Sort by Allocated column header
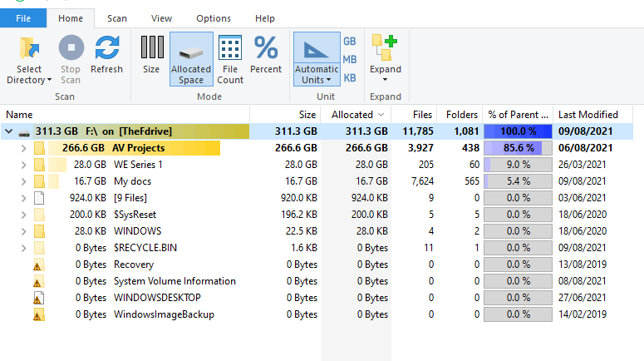 [x=356, y=115]
